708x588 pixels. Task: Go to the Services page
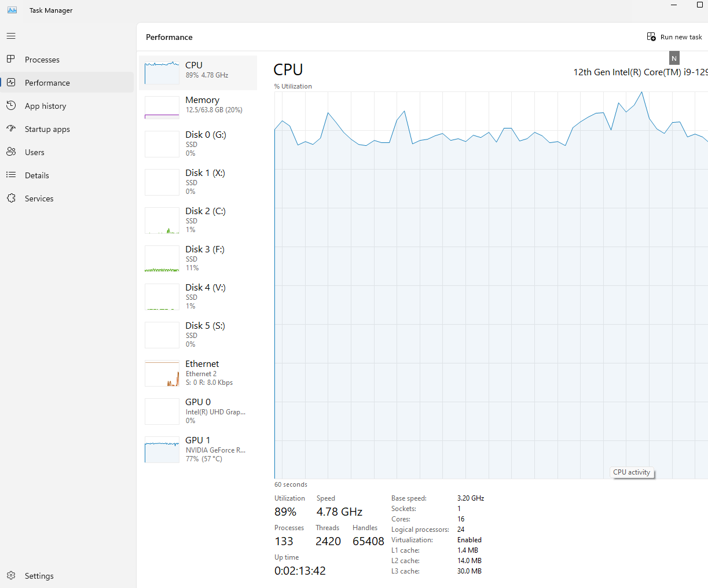39,199
